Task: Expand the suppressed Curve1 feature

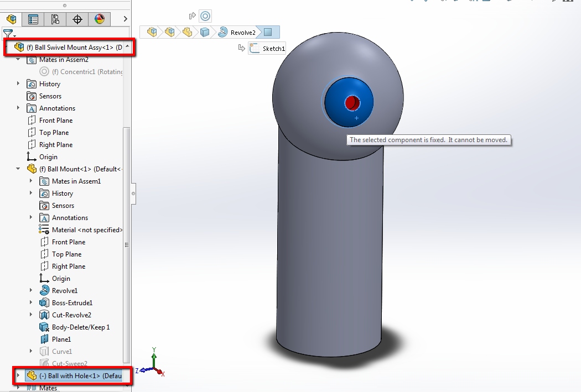Action: point(31,351)
